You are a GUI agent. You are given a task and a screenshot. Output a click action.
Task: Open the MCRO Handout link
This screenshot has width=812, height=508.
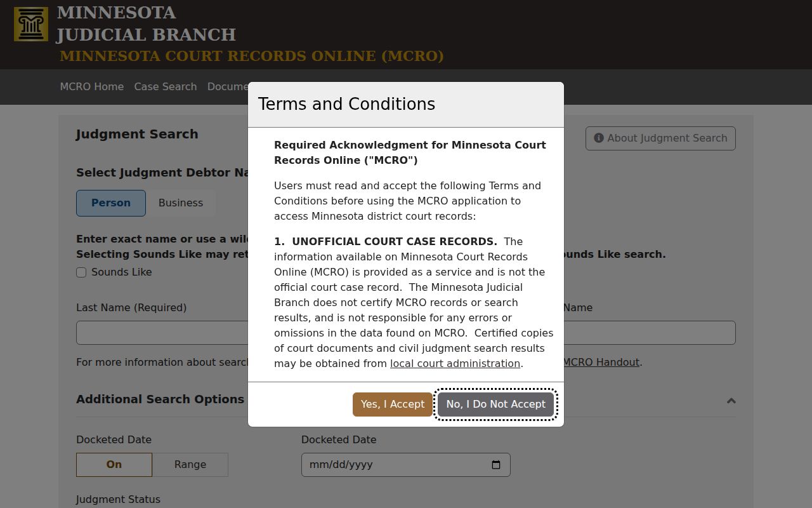click(601, 362)
